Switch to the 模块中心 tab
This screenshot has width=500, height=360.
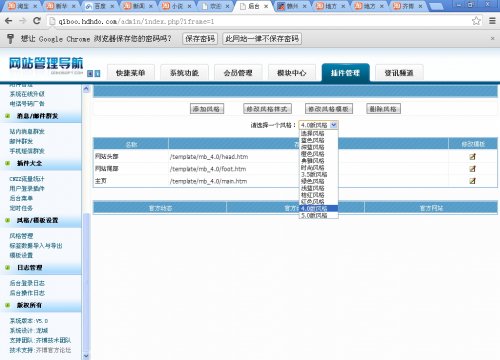click(292, 73)
